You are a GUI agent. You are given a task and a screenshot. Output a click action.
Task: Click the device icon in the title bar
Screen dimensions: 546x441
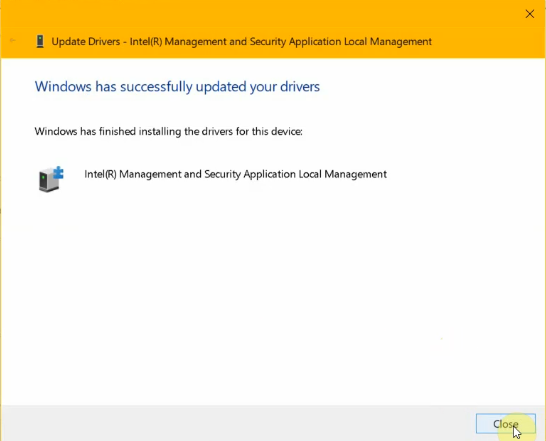40,41
